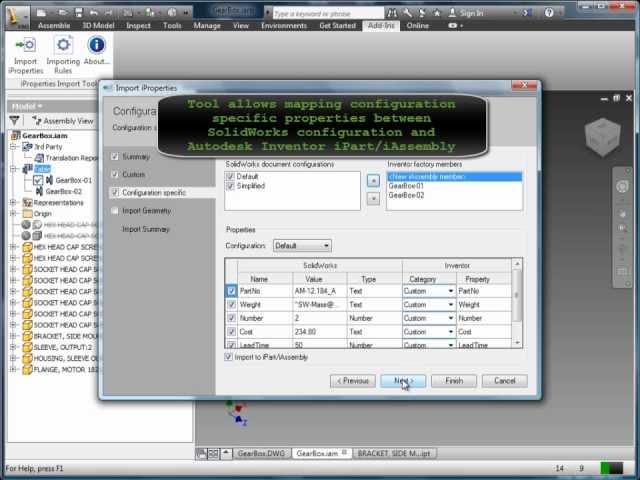Click the GearBox-01 table member icon
The width and height of the screenshot is (640, 480).
49,180
